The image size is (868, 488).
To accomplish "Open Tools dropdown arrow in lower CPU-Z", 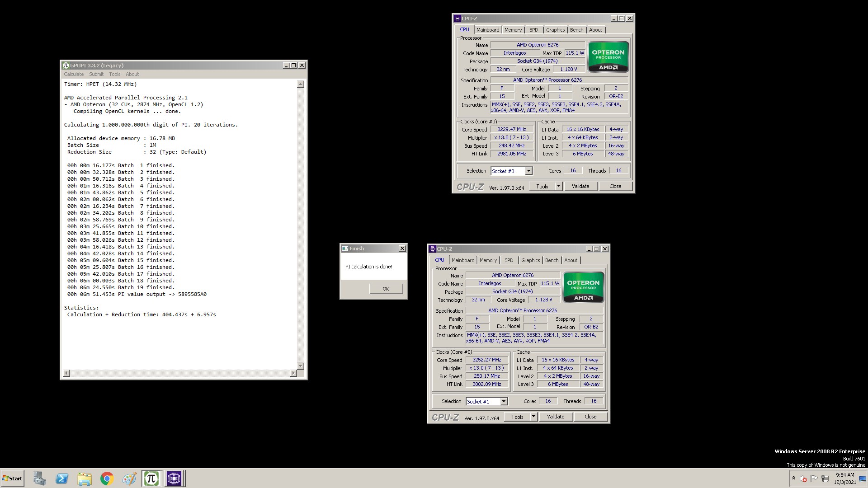I will [533, 417].
